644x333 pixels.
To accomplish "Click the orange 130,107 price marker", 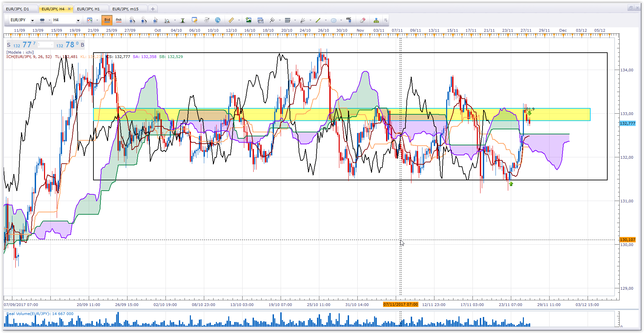I will pyautogui.click(x=627, y=240).
